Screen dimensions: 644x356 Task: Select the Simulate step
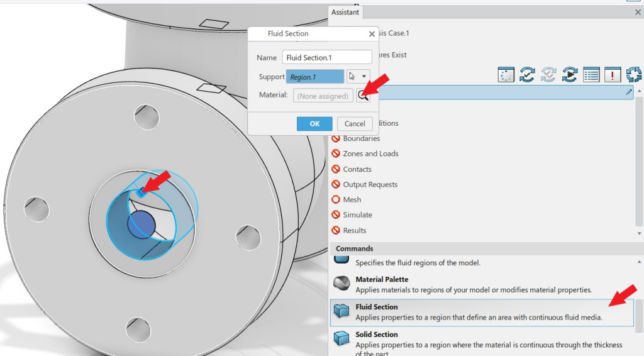click(x=357, y=214)
